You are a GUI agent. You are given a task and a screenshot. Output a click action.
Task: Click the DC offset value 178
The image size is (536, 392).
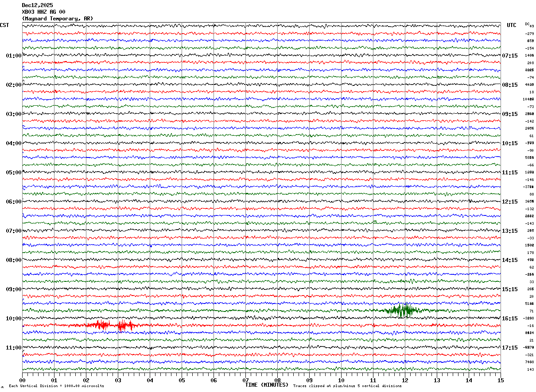pos(530,253)
